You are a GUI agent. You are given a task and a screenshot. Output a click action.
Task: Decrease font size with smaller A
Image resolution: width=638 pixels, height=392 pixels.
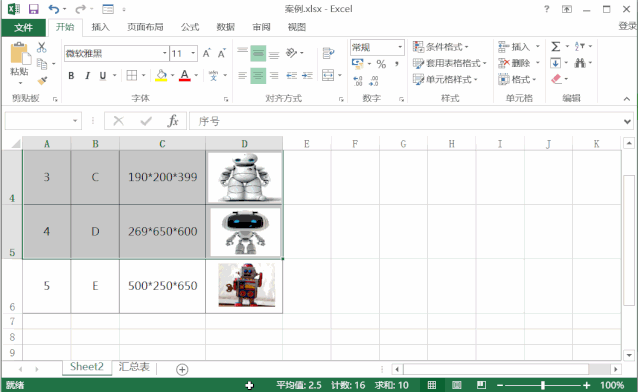coord(221,53)
